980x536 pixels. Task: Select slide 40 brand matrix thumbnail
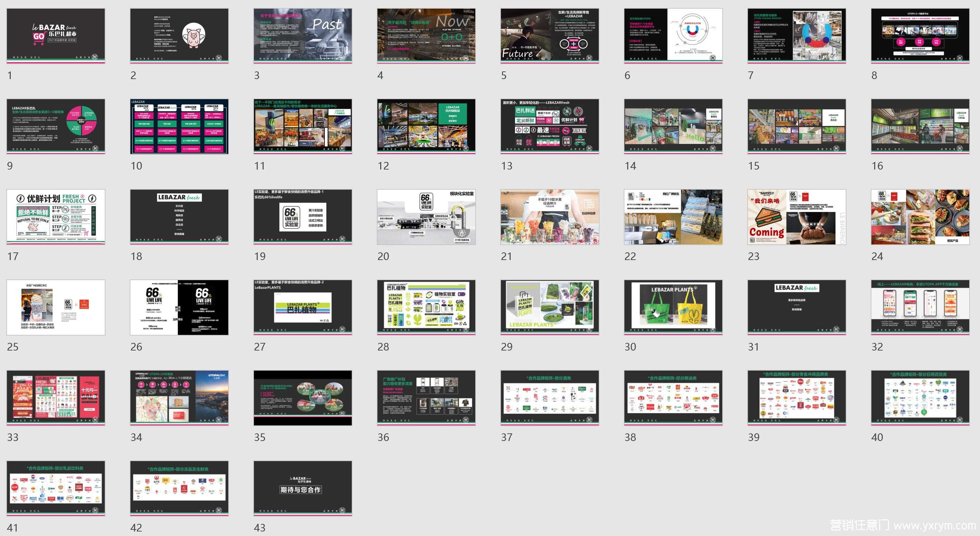(x=920, y=398)
